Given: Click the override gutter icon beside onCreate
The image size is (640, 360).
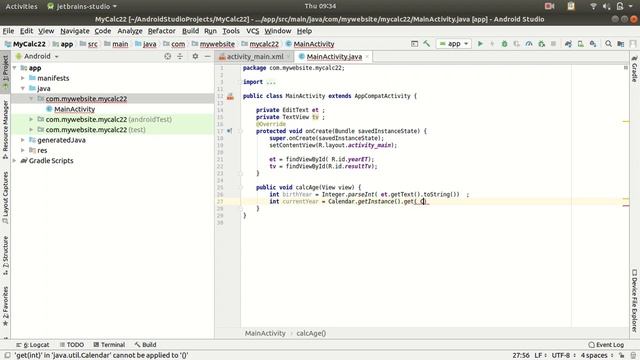Looking at the screenshot, I should click(229, 131).
